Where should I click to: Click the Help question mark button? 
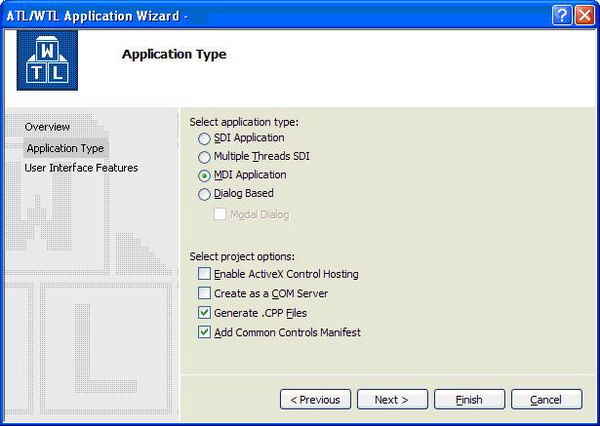[562, 16]
